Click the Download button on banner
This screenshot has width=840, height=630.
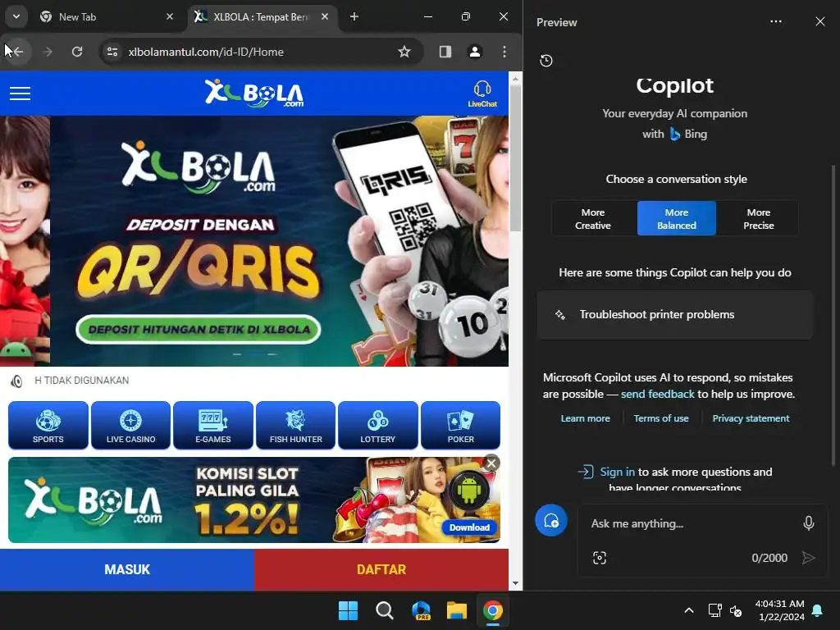[469, 527]
